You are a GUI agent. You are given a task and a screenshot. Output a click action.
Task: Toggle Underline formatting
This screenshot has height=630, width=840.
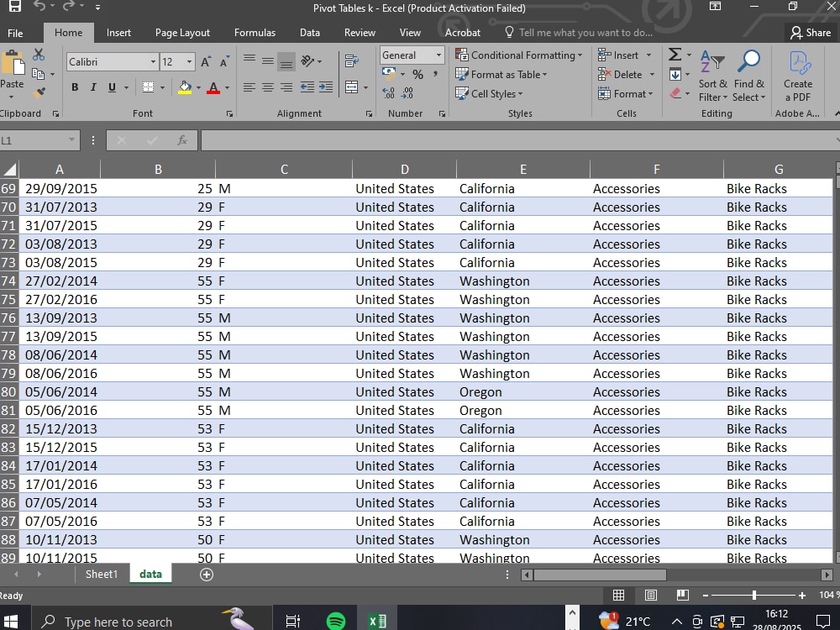coord(112,87)
